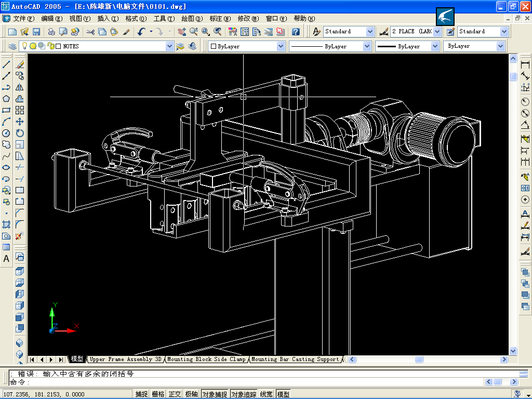Click the Center Mark dimension tool
Image resolution: width=532 pixels, height=399 pixels.
(x=525, y=200)
